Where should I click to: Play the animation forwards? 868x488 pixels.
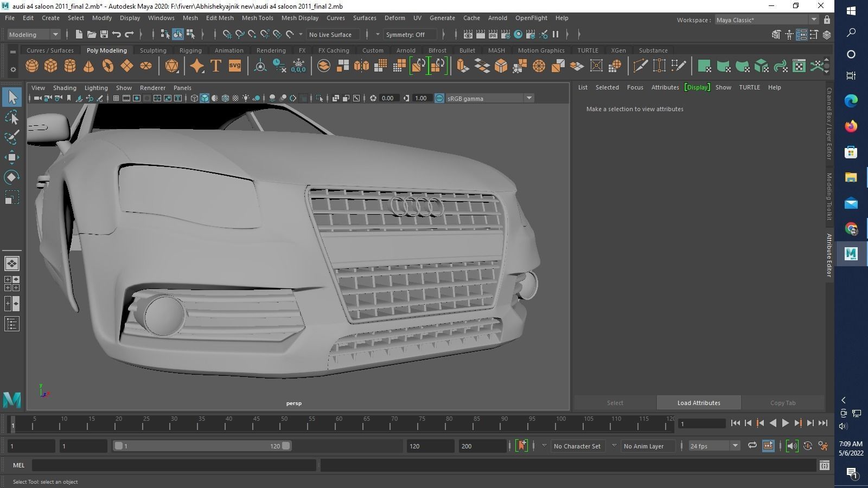785,423
